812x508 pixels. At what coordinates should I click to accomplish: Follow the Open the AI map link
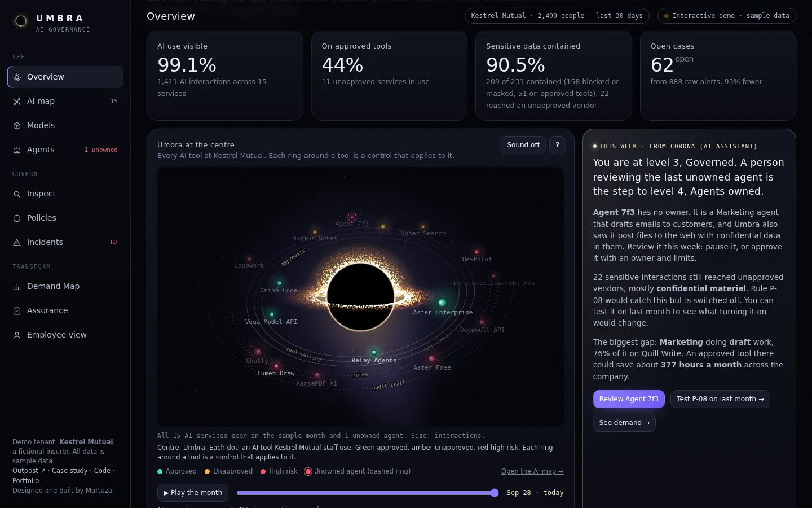[x=532, y=471]
